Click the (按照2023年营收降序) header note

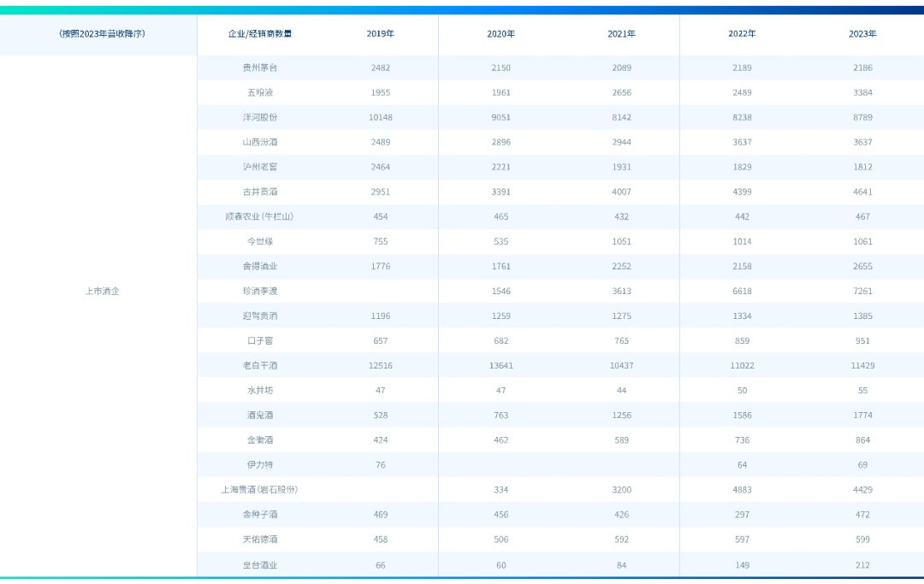pos(102,33)
